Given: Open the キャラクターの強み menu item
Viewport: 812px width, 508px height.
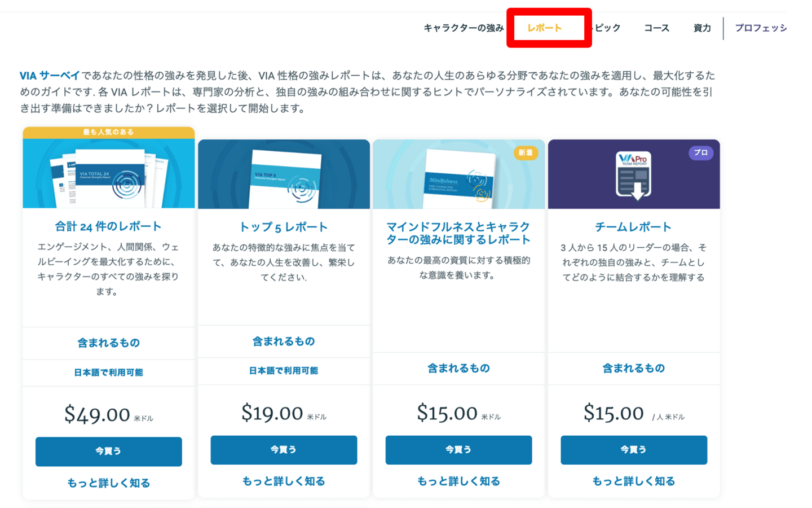Looking at the screenshot, I should [x=463, y=28].
